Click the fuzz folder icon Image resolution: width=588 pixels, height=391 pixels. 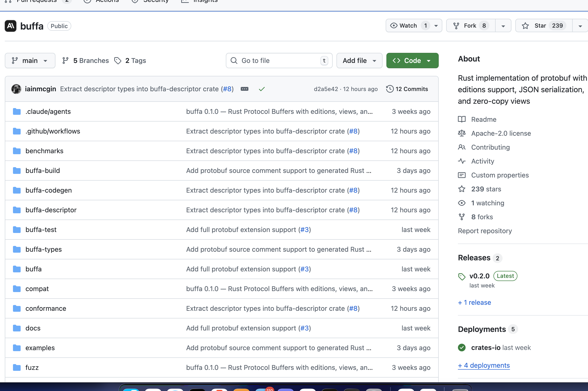click(x=17, y=367)
